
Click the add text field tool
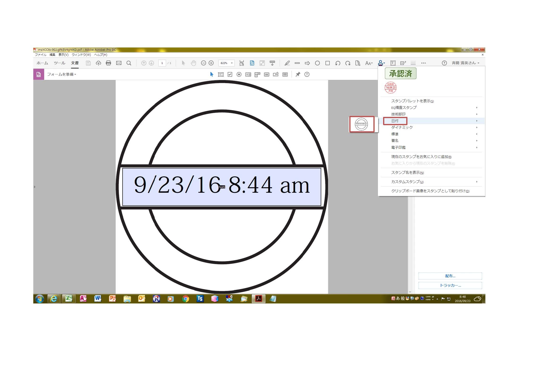(221, 74)
